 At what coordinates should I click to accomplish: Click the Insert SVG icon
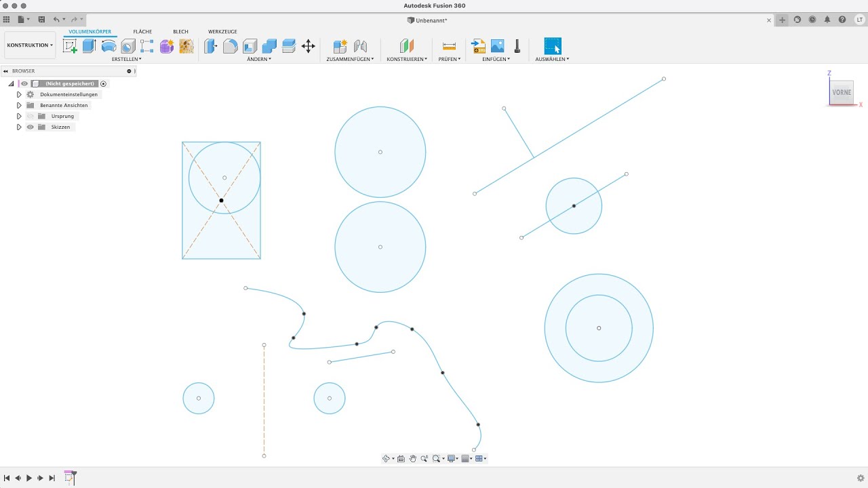(479, 46)
